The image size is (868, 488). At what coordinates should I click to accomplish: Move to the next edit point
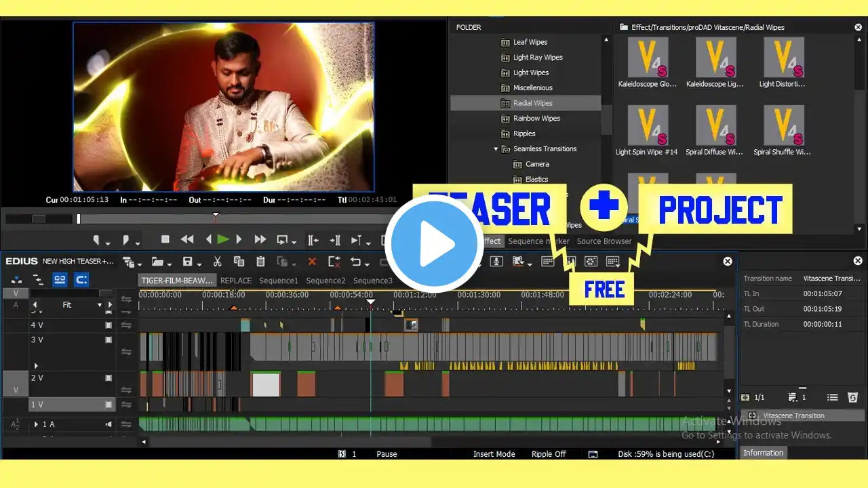click(x=335, y=240)
